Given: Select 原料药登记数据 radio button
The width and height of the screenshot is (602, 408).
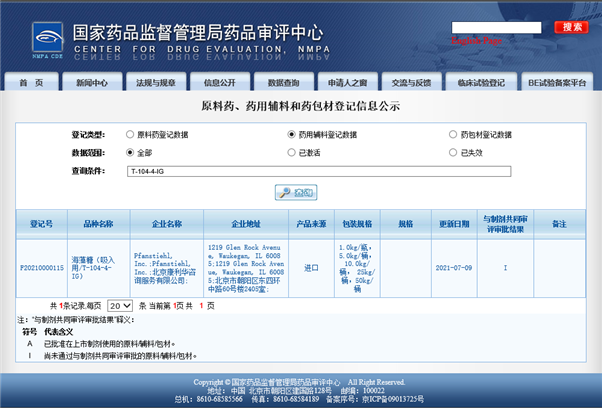Looking at the screenshot, I should 130,134.
